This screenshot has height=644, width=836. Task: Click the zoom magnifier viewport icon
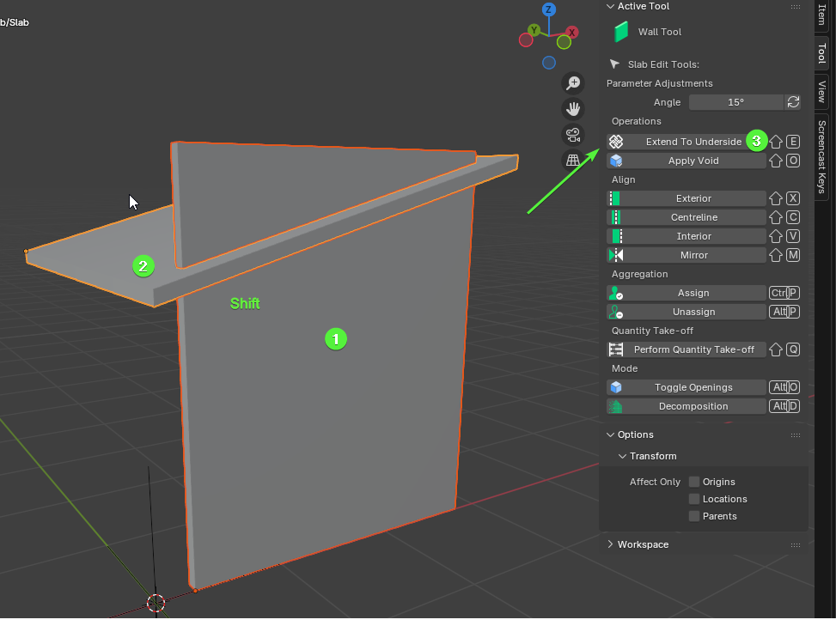(573, 83)
